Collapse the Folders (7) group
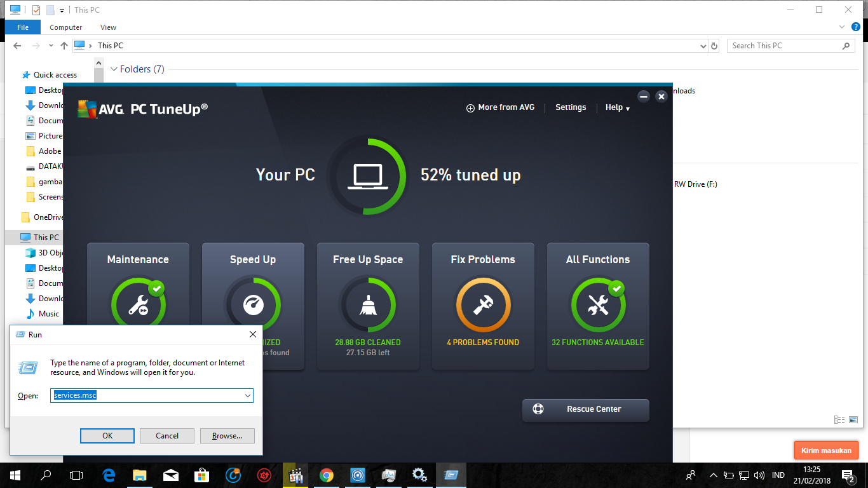 coord(114,69)
